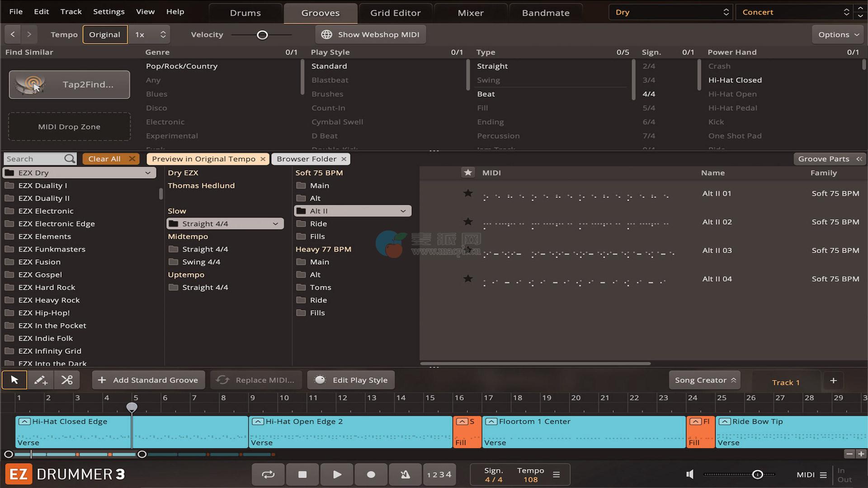Select the scissors split tool
Image resolution: width=868 pixels, height=488 pixels.
pyautogui.click(x=67, y=380)
